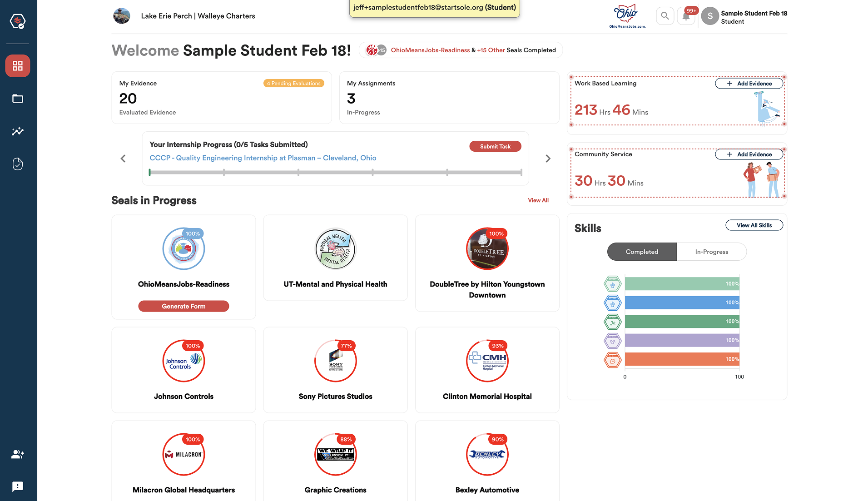Screen dimensions: 868x501
Task: Open the analytics sparkline icon in sidebar
Action: 18,131
